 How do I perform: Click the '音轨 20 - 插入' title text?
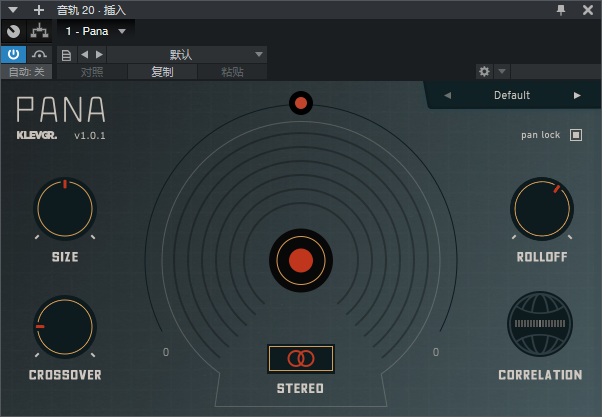point(91,10)
